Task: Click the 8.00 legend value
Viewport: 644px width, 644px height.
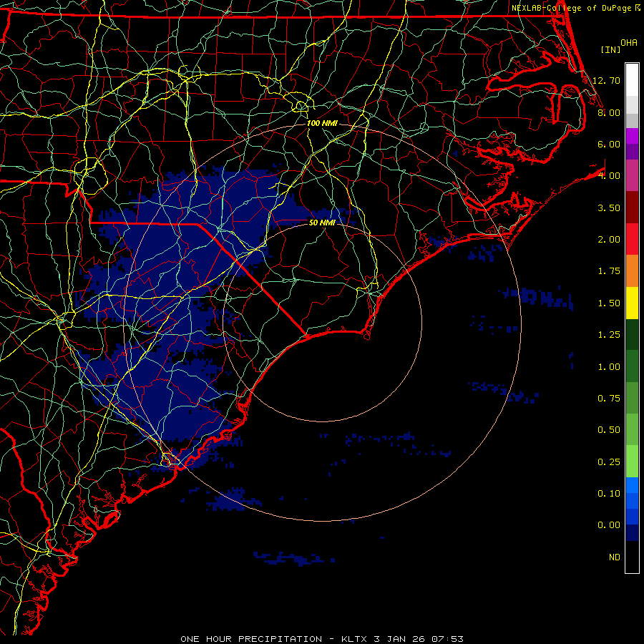Action: click(x=609, y=112)
